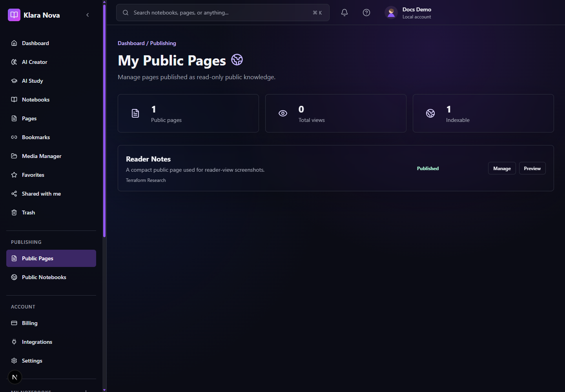The height and width of the screenshot is (392, 565).
Task: Open the Reader Notes page title
Action: (148, 159)
